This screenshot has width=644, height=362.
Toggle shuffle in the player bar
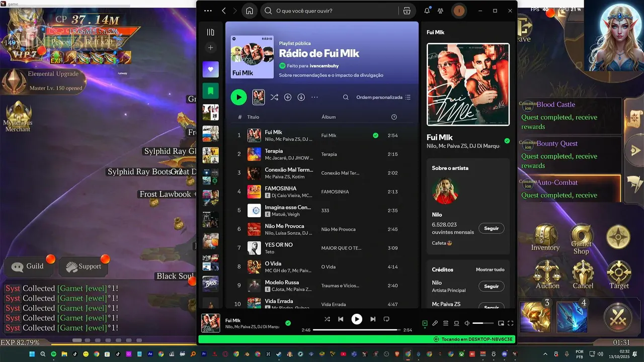tap(327, 319)
